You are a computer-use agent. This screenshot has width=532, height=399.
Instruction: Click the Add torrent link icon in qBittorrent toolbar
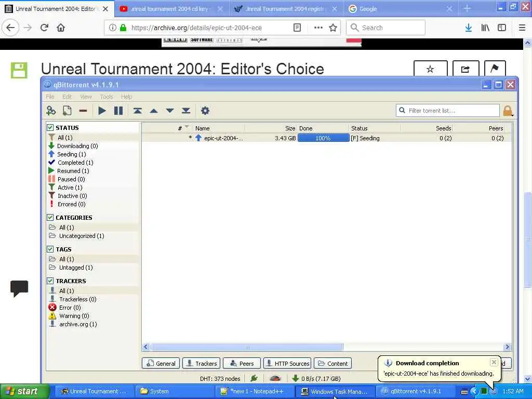[x=51, y=111]
